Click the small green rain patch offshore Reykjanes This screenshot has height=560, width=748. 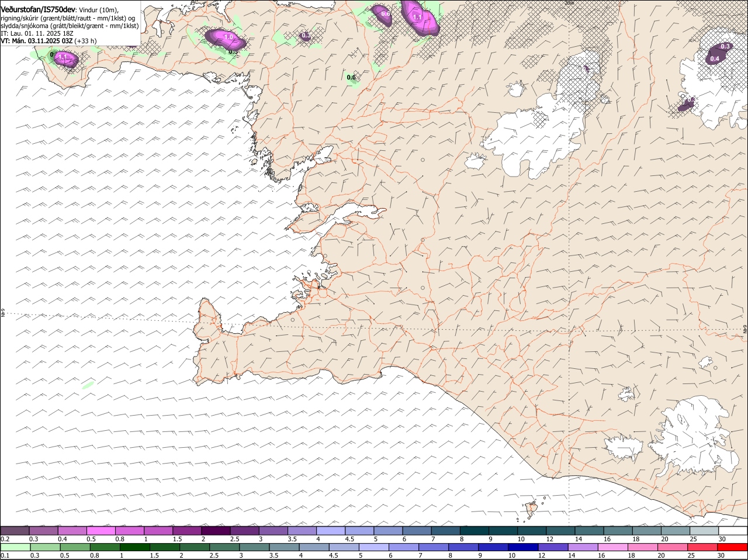click(x=88, y=385)
